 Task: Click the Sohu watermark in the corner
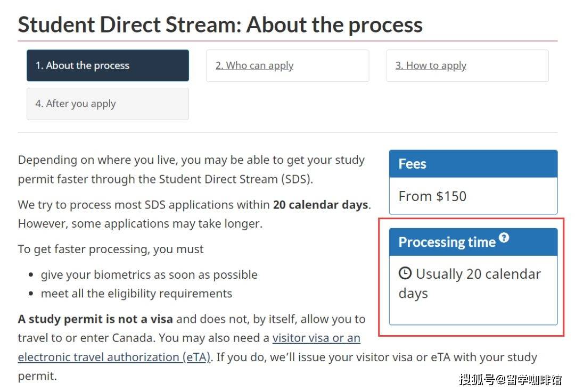510,379
